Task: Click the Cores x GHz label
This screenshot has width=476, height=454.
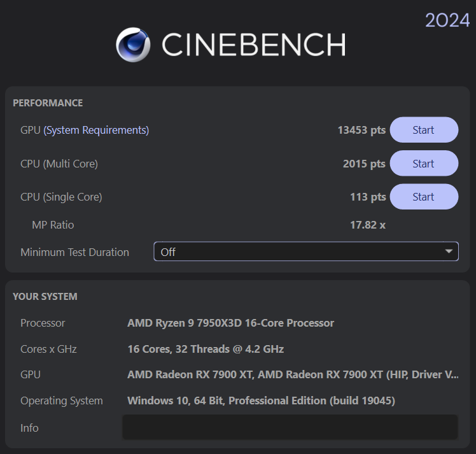Action: (48, 349)
